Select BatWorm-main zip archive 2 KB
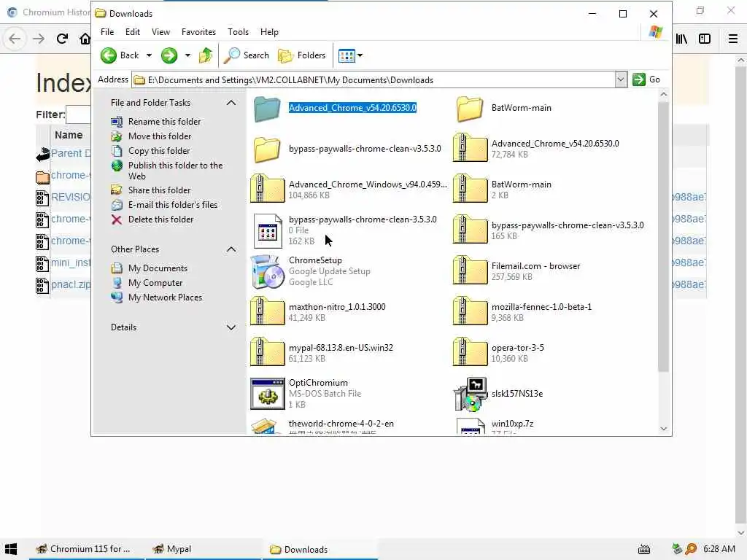This screenshot has width=747, height=560. click(x=470, y=189)
